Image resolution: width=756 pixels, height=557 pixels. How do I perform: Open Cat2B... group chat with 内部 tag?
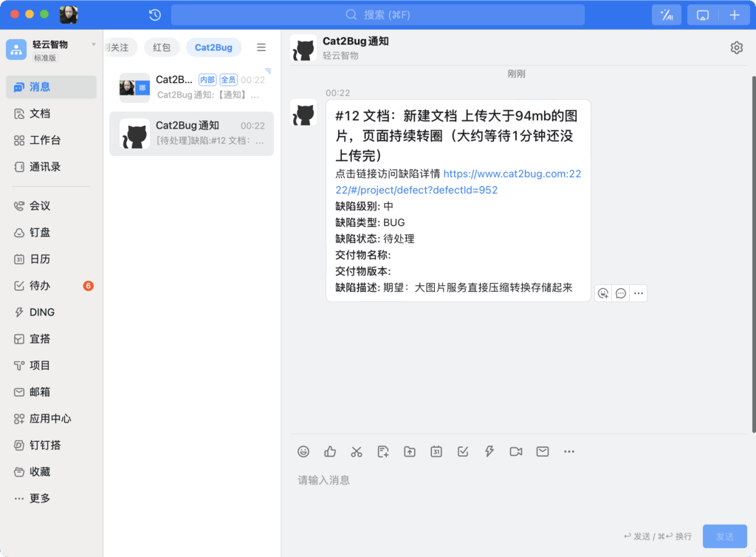[192, 87]
